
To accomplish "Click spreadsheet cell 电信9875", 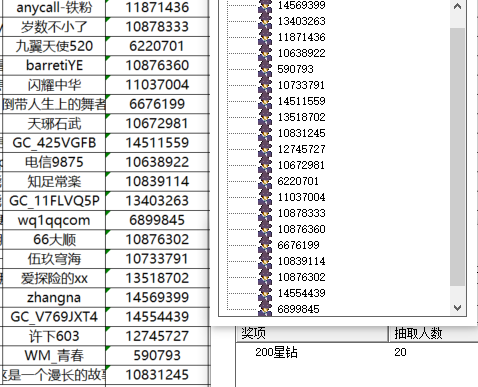I will pyautogui.click(x=54, y=162).
